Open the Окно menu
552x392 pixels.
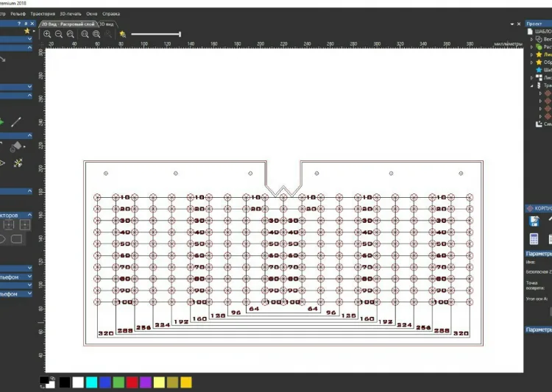[91, 14]
